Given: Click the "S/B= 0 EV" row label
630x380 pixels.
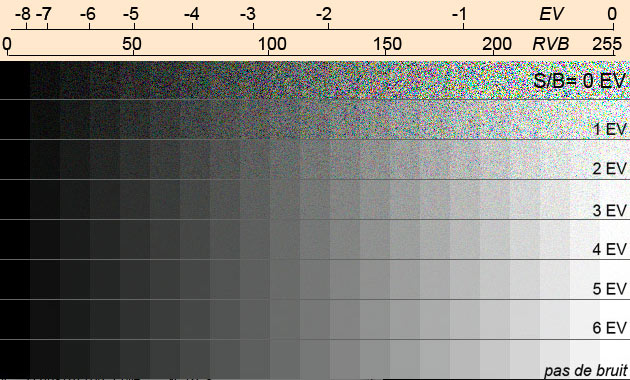Looking at the screenshot, I should click(x=579, y=81).
